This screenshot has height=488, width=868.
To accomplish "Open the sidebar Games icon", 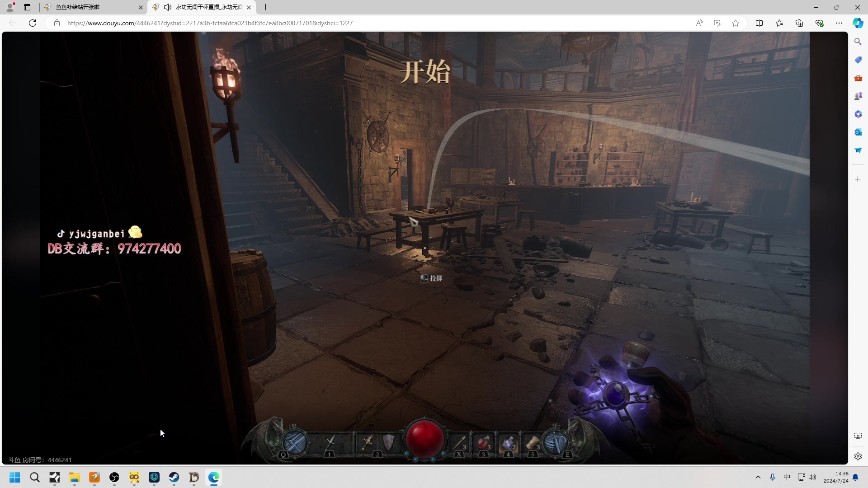I will point(858,96).
